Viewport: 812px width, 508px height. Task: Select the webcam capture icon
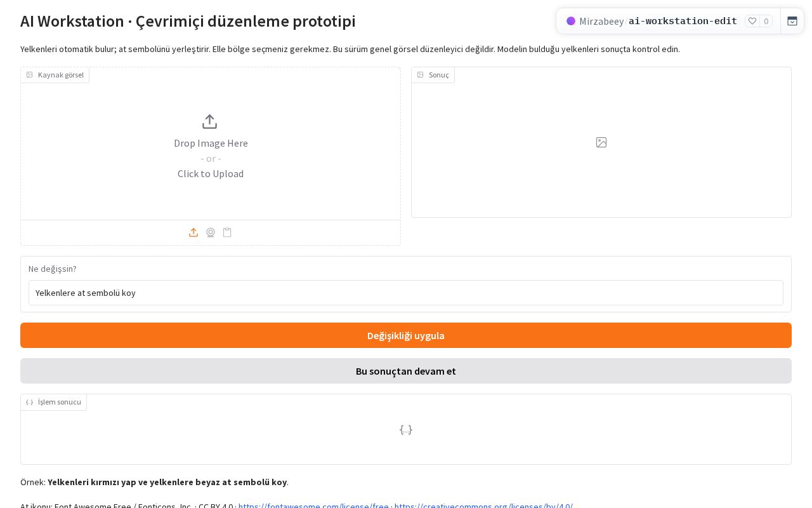point(211,232)
